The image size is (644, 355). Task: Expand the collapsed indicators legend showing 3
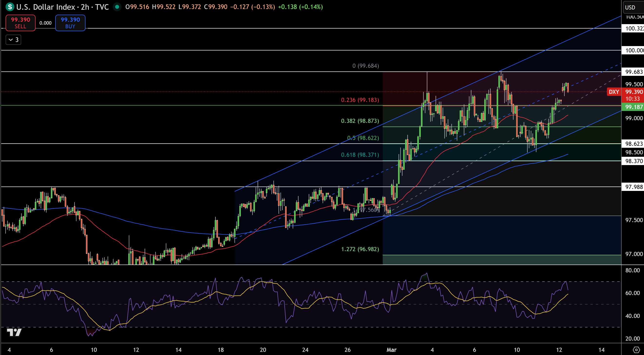click(13, 40)
